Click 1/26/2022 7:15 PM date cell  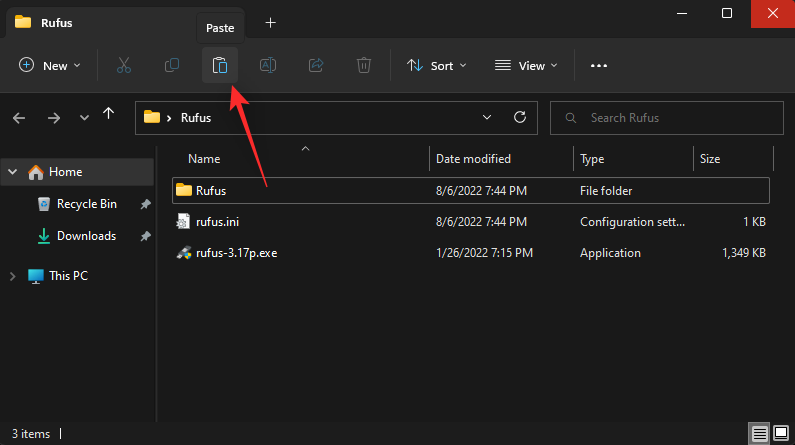(484, 252)
